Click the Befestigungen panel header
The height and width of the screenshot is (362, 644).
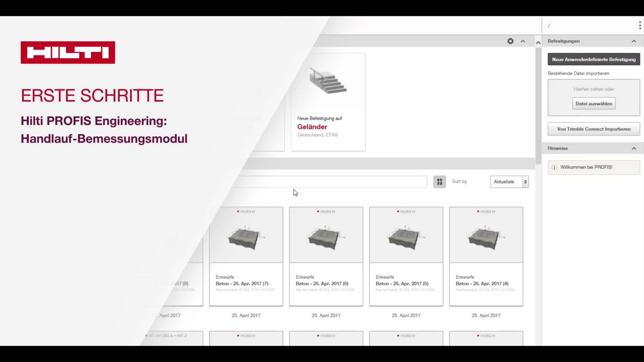click(x=563, y=41)
